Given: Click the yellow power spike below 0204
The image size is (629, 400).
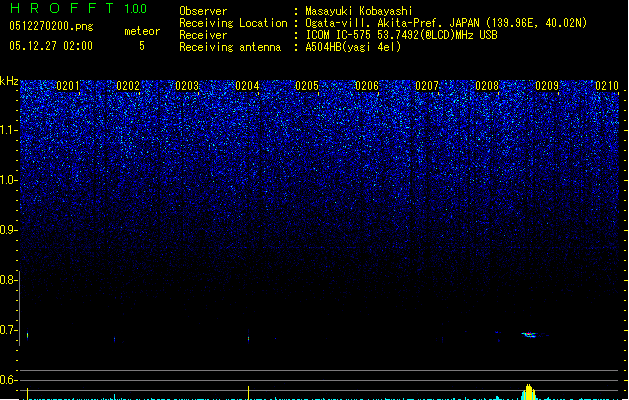Looking at the screenshot, I should (x=249, y=393).
